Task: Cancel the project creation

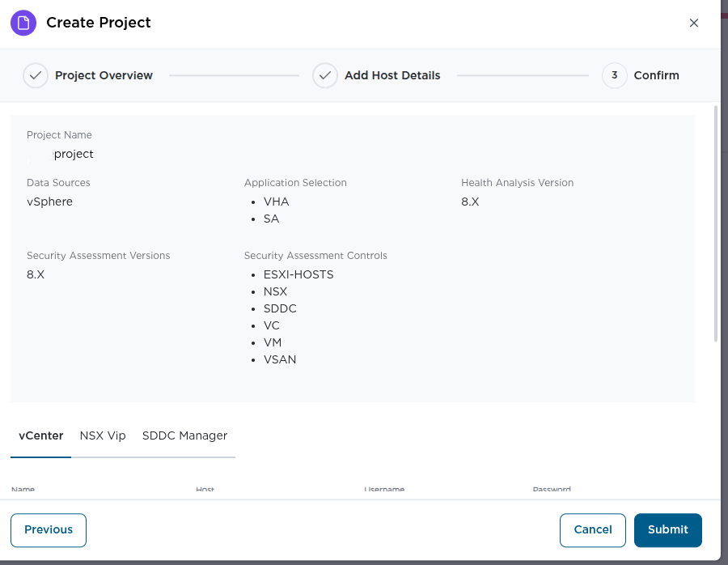Action: [592, 529]
